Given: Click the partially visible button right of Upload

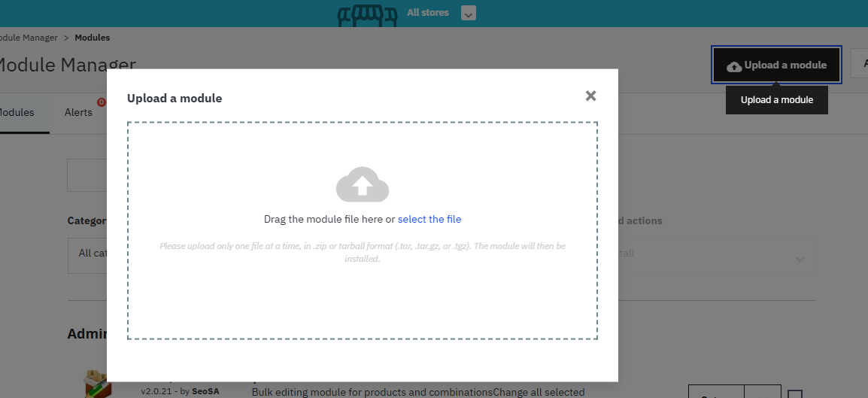Looking at the screenshot, I should (x=860, y=64).
